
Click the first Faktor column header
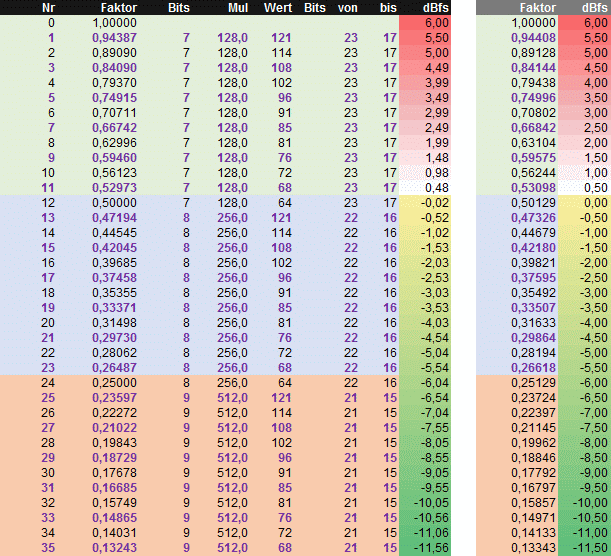coord(119,8)
